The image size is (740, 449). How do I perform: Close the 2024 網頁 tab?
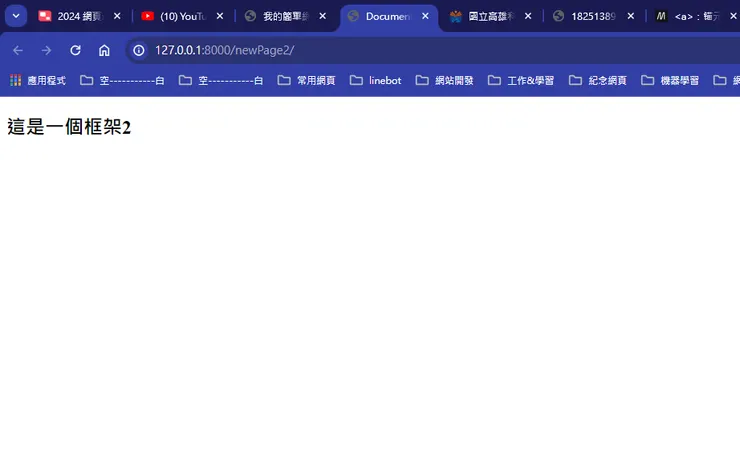pyautogui.click(x=117, y=16)
